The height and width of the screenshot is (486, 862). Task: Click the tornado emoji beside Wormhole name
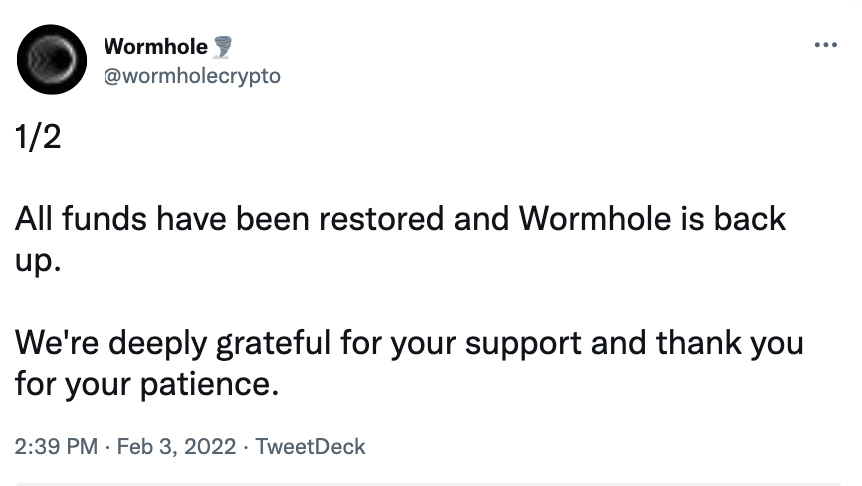tap(224, 47)
